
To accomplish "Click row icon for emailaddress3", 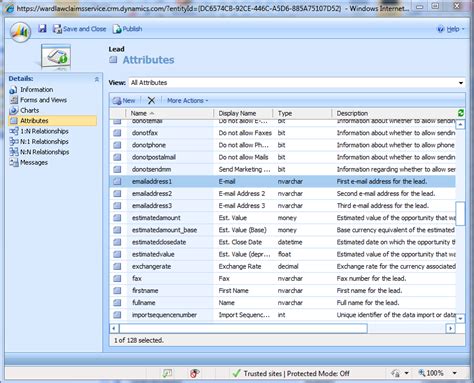I will pyautogui.click(x=117, y=206).
